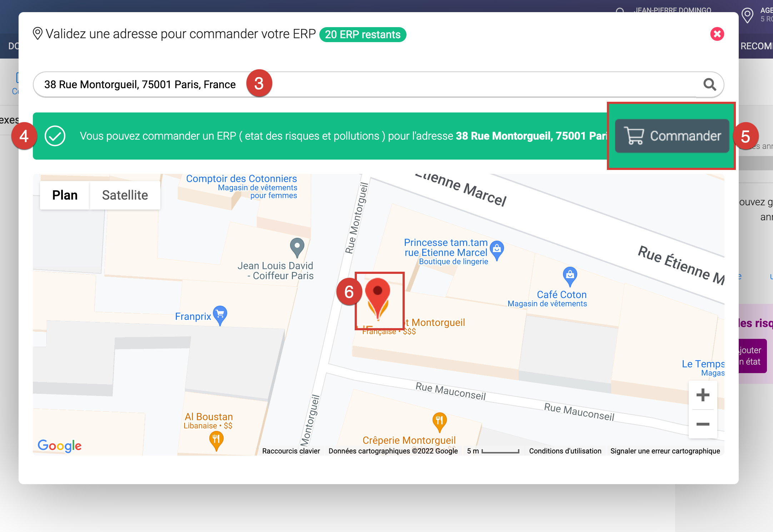
Task: Click the Commander cart button
Action: (x=672, y=136)
